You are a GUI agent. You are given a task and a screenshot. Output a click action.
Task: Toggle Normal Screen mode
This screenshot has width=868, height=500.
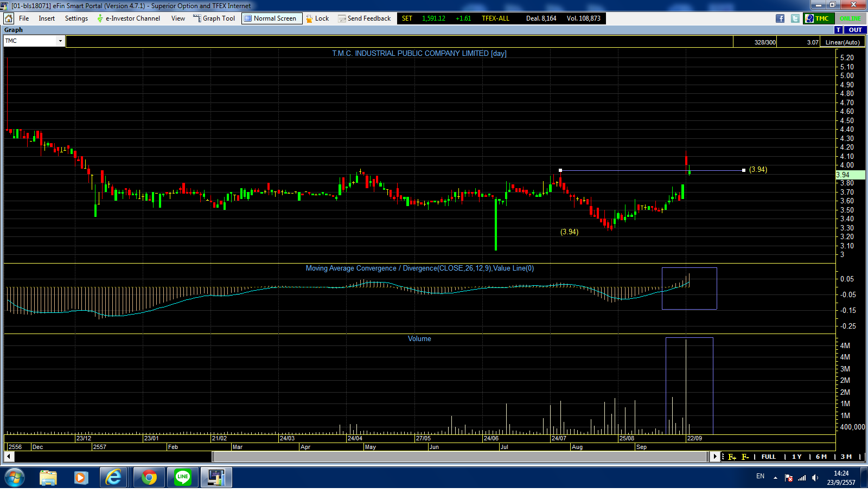[x=271, y=18]
